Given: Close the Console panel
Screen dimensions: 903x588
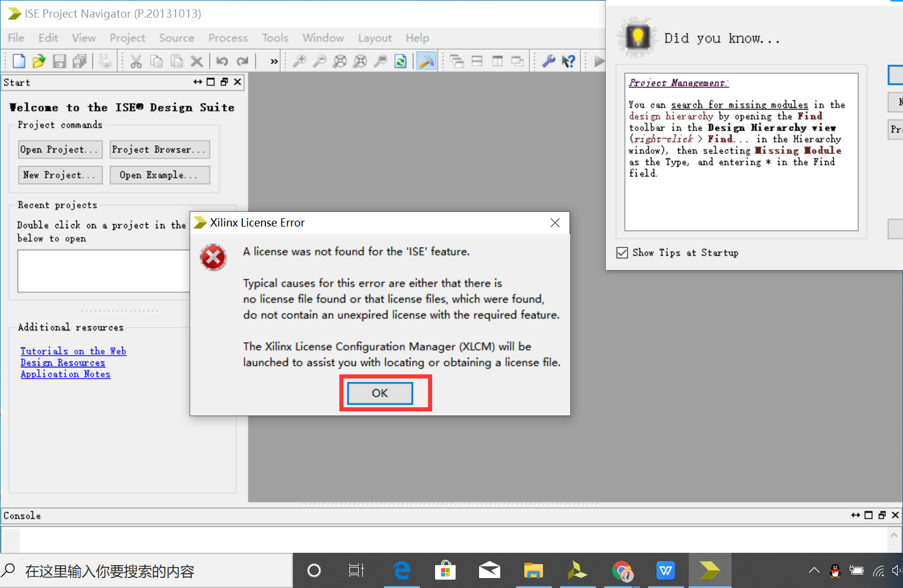Looking at the screenshot, I should coord(895,515).
